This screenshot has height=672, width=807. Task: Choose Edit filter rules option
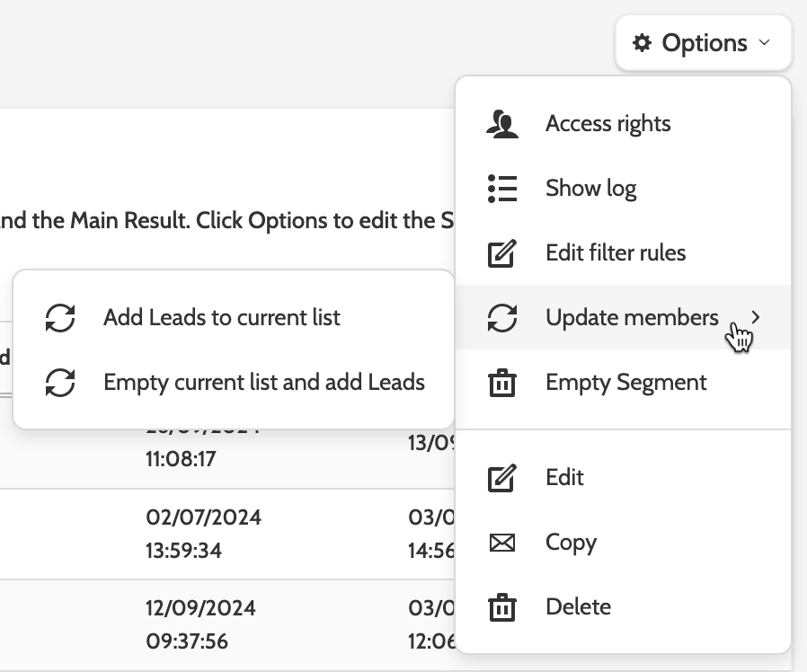pos(616,253)
